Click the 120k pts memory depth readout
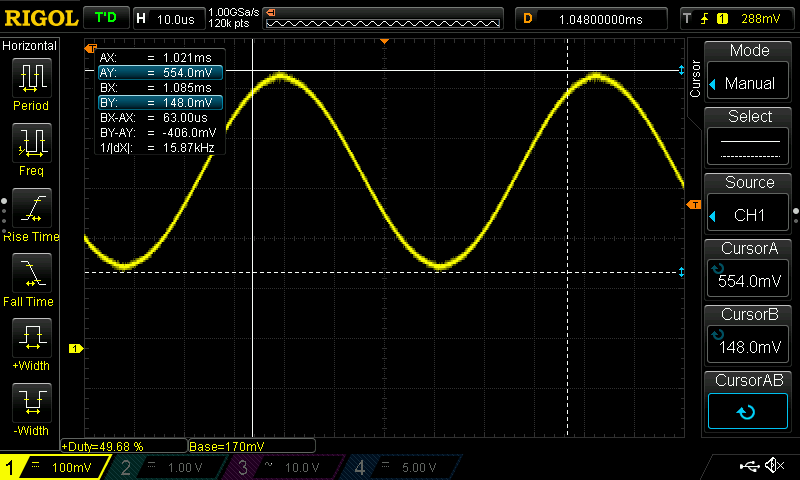The width and height of the screenshot is (800, 480). pos(229,24)
